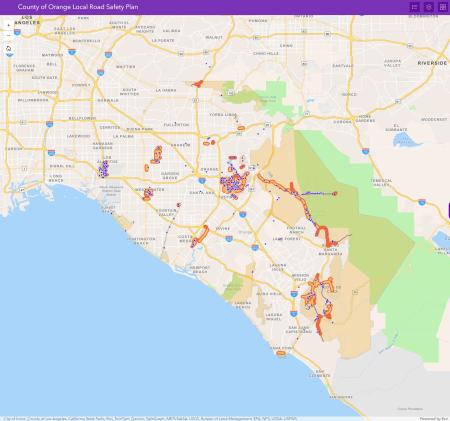Image resolution: width=450 pixels, height=421 pixels.
Task: Click the LONG BEACH map label
Action: [56, 178]
